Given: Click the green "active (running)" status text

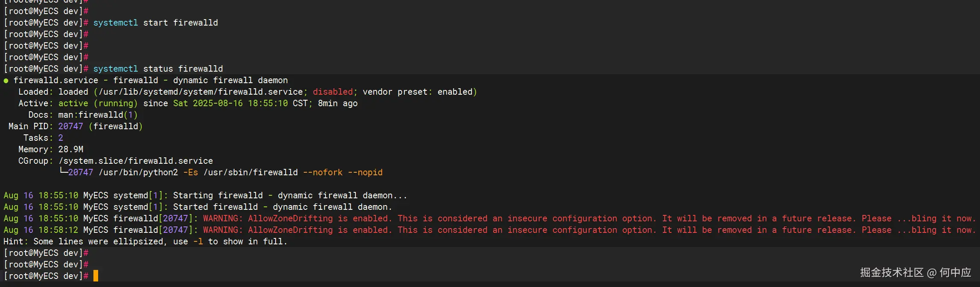Looking at the screenshot, I should [x=98, y=103].
